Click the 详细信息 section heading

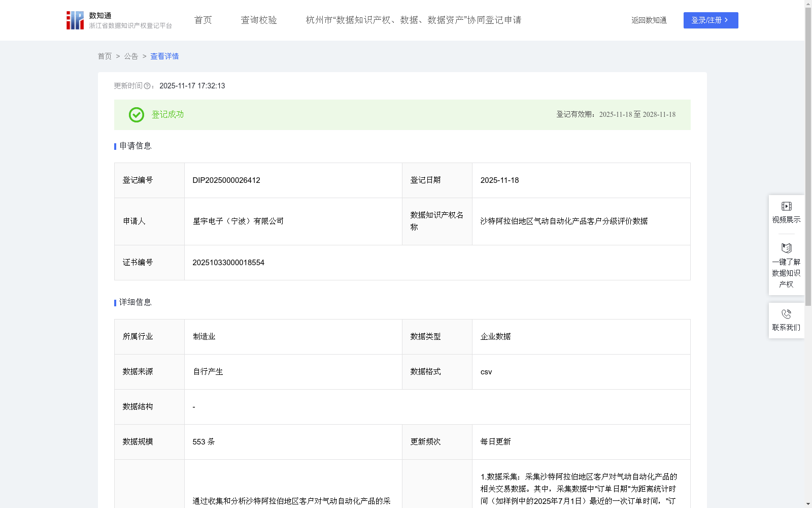pos(136,303)
